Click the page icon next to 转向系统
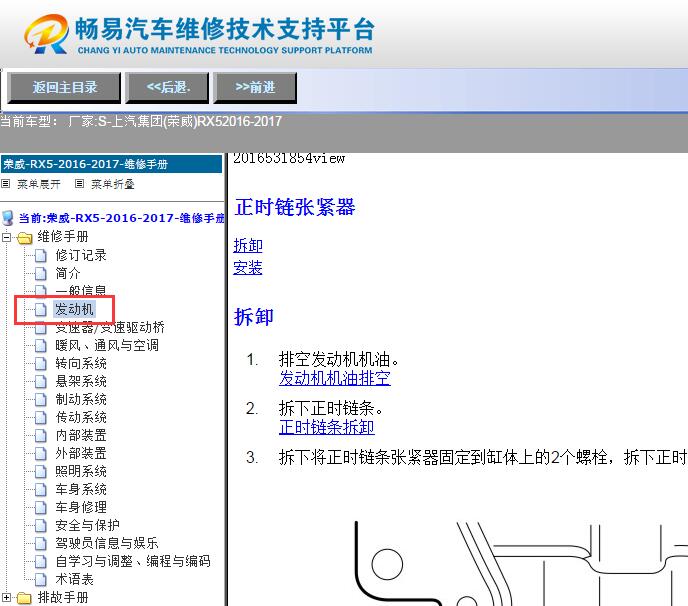The image size is (688, 606). pyautogui.click(x=40, y=363)
